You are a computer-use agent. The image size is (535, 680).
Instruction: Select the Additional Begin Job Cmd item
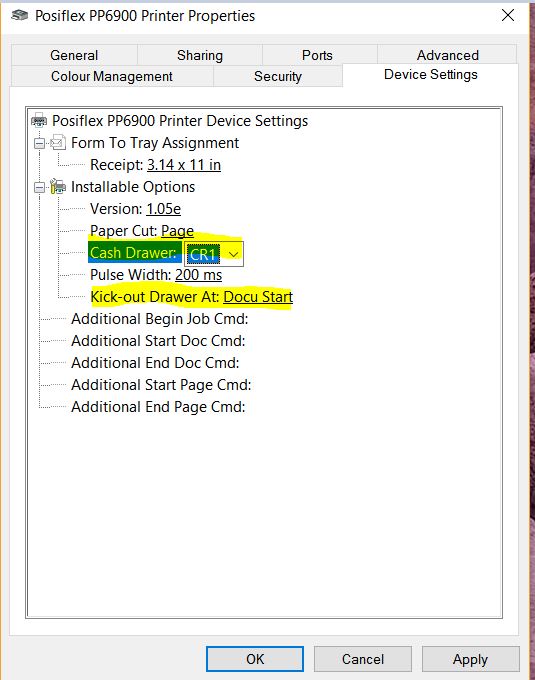[160, 319]
